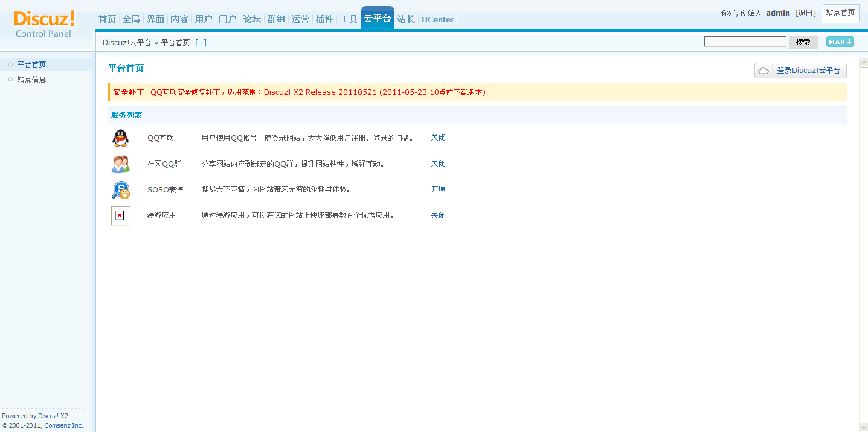Image resolution: width=868 pixels, height=432 pixels.
Task: Click the Discuz! link in footer
Action: (x=48, y=416)
